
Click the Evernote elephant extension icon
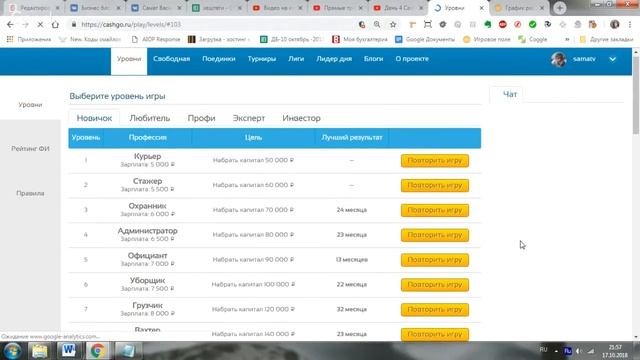(488, 24)
